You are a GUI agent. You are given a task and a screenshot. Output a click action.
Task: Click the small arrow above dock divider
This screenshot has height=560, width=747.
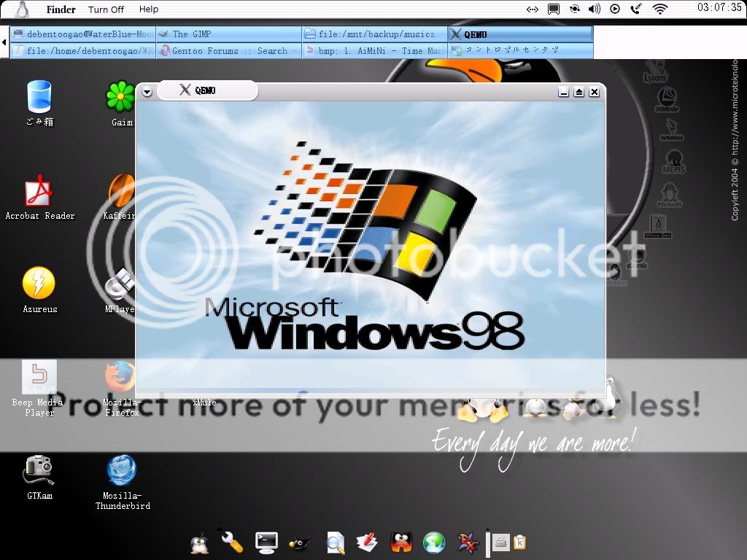(x=488, y=529)
